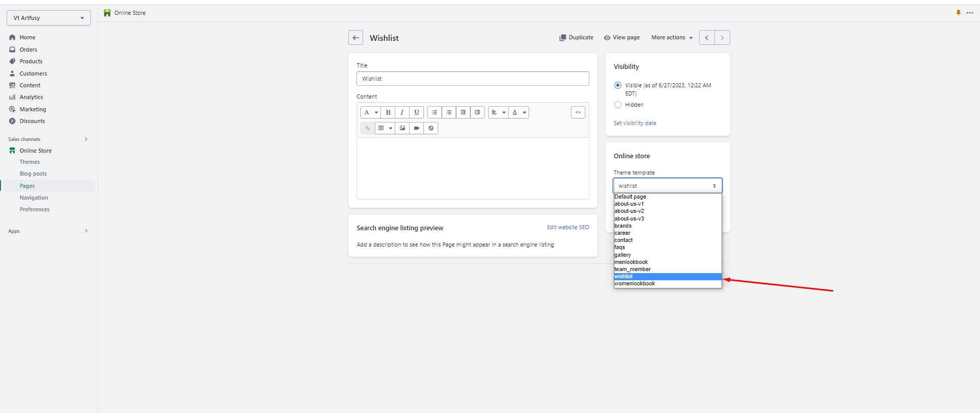Viewport: 980px width, 413px height.
Task: Select the Hidden visibility option
Action: (618, 105)
